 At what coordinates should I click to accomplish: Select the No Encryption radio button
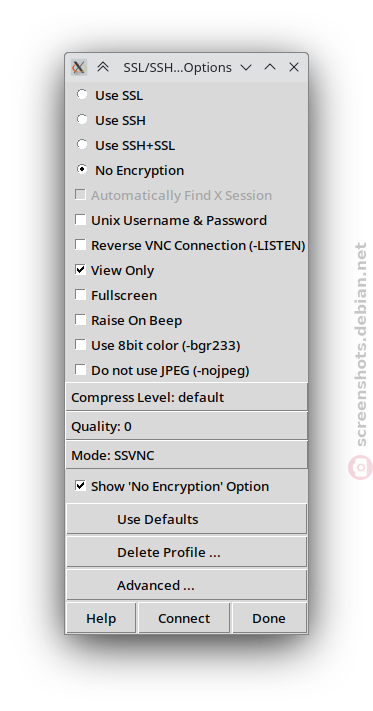(82, 170)
